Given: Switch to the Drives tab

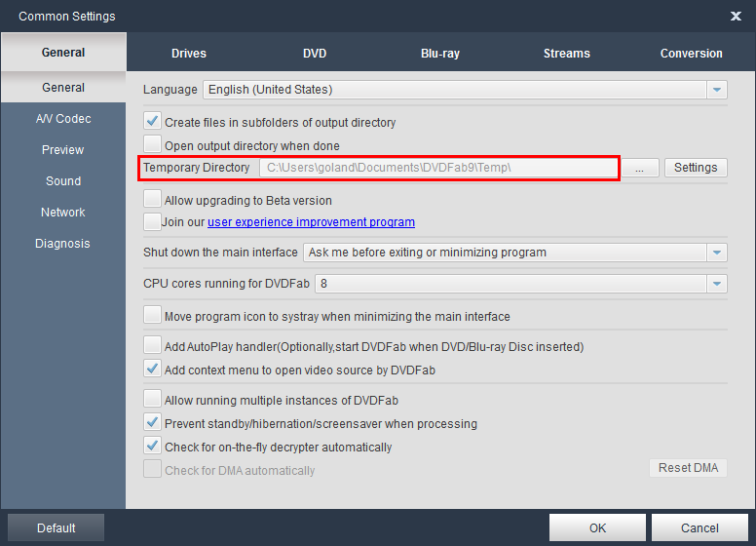Looking at the screenshot, I should click(189, 54).
